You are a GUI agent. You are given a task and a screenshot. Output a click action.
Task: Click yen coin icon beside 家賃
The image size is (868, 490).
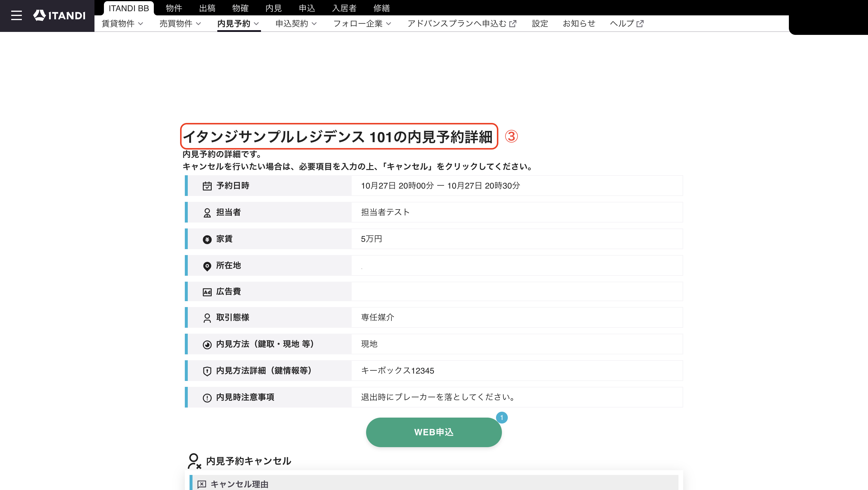point(207,239)
